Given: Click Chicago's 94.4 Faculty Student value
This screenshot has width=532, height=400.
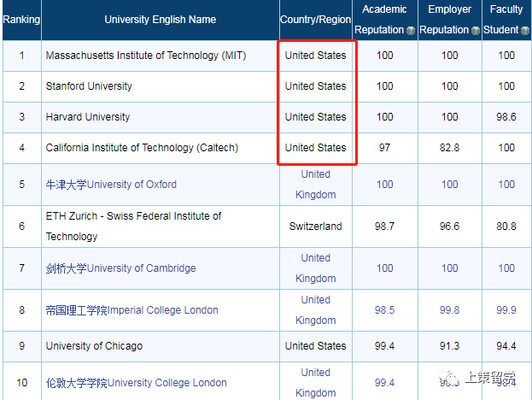Looking at the screenshot, I should [506, 346].
